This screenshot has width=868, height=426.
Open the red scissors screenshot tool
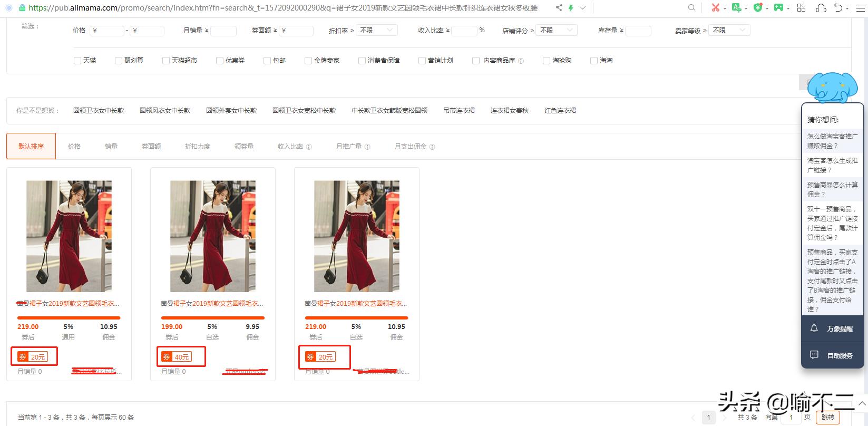(x=715, y=8)
